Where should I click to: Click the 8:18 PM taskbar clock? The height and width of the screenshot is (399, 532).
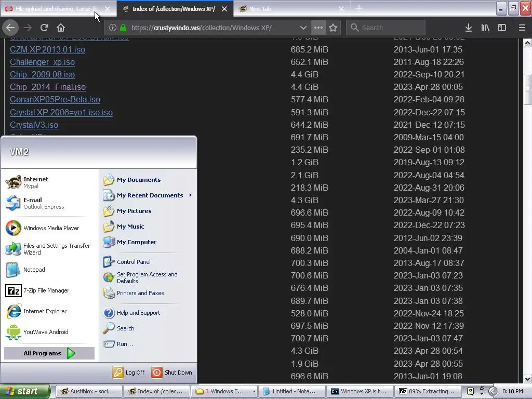(513, 391)
